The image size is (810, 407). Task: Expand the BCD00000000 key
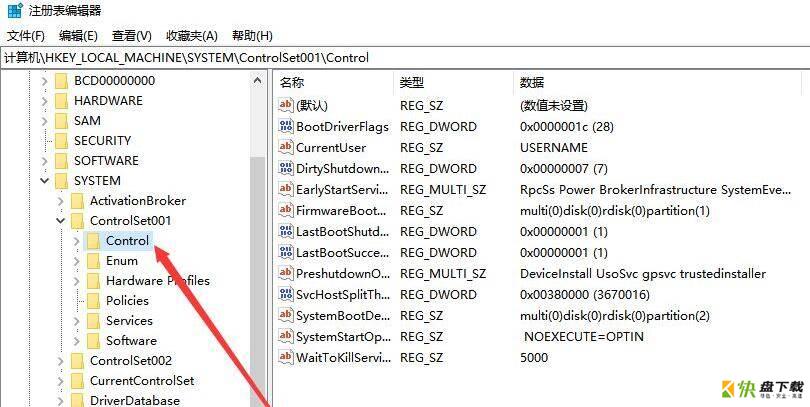(x=45, y=81)
